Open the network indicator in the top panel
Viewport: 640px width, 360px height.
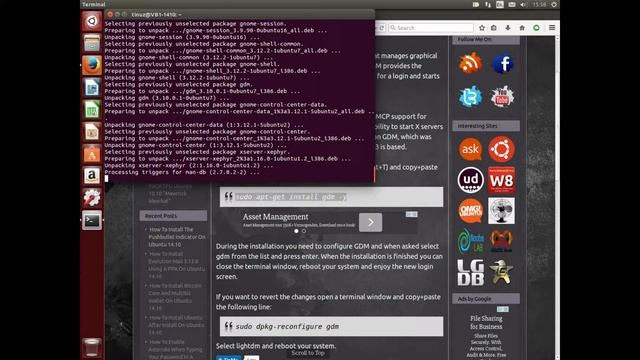[488, 4]
